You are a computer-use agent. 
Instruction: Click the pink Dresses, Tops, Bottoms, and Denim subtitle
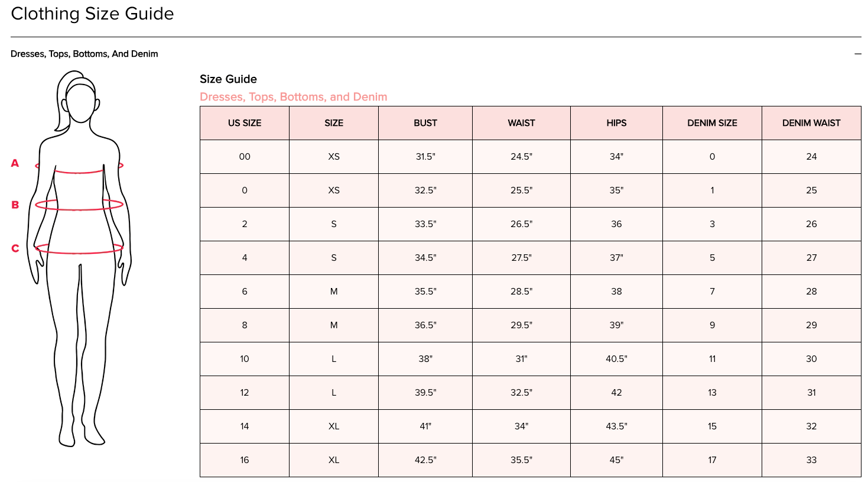[294, 97]
